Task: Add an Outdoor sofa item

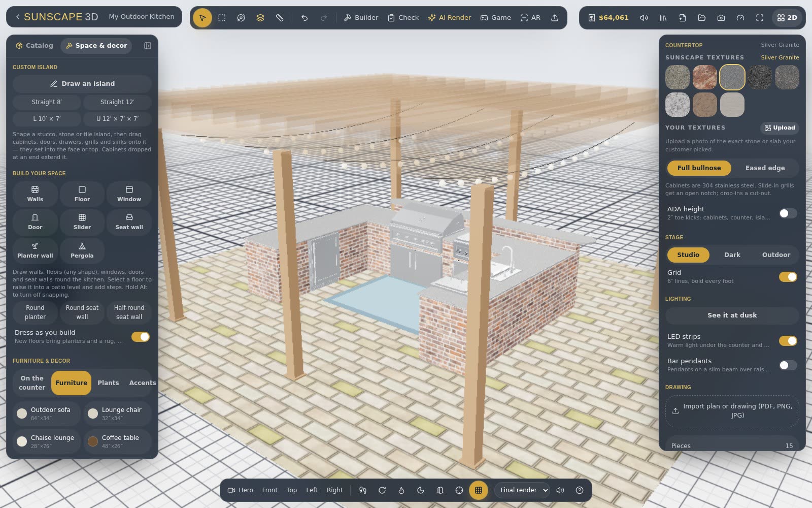Action: tap(47, 414)
